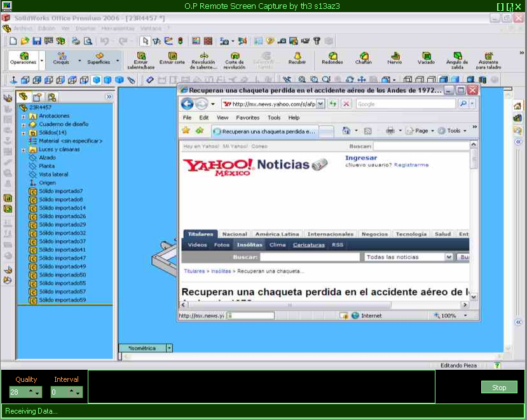This screenshot has width=527, height=420.
Task: Open the Todas las noticias dropdown
Action: 449,257
